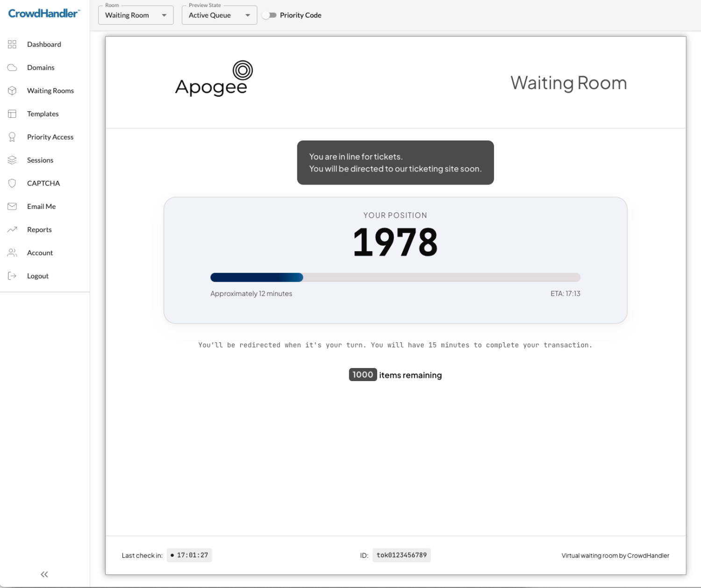701x588 pixels.
Task: Click the Waiting Rooms cube icon
Action: (x=12, y=91)
